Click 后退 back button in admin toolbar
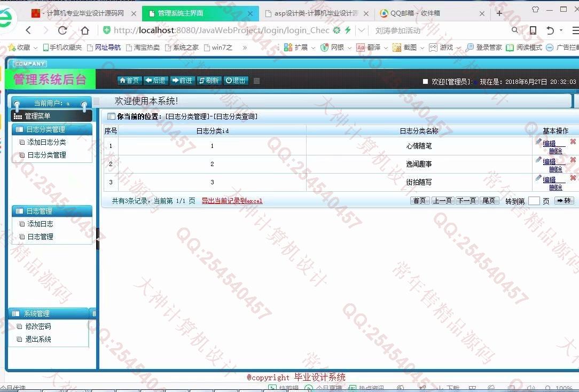The height and width of the screenshot is (392, 579). pyautogui.click(x=155, y=81)
